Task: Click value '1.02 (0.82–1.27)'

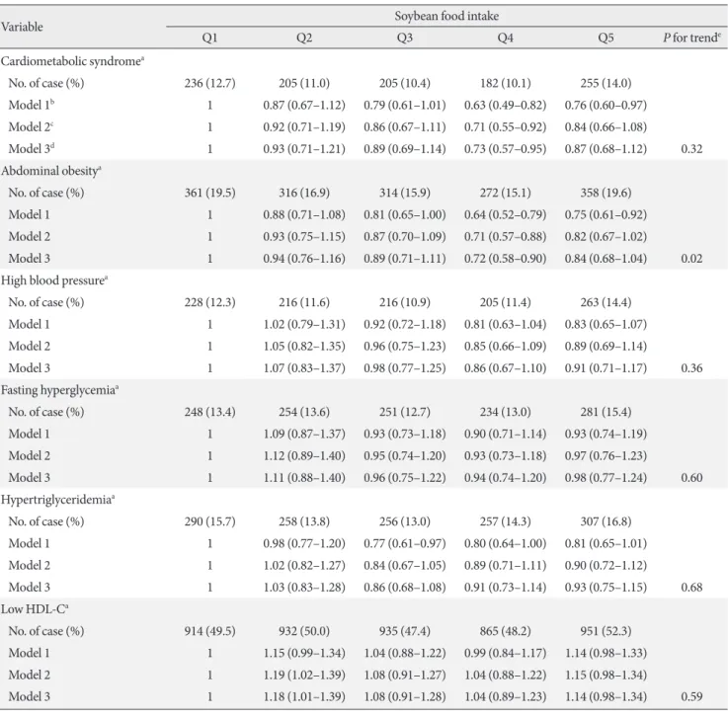Action: 304,565
